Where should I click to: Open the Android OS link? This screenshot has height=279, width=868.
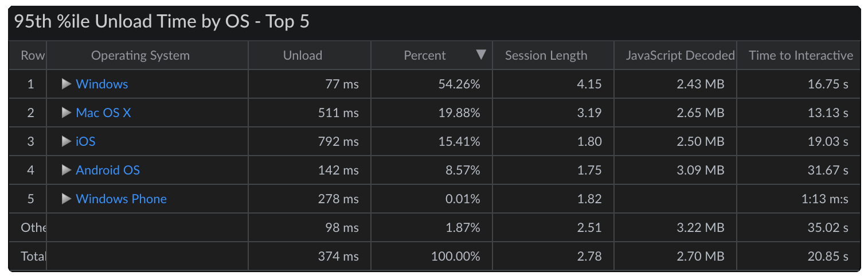coord(108,170)
